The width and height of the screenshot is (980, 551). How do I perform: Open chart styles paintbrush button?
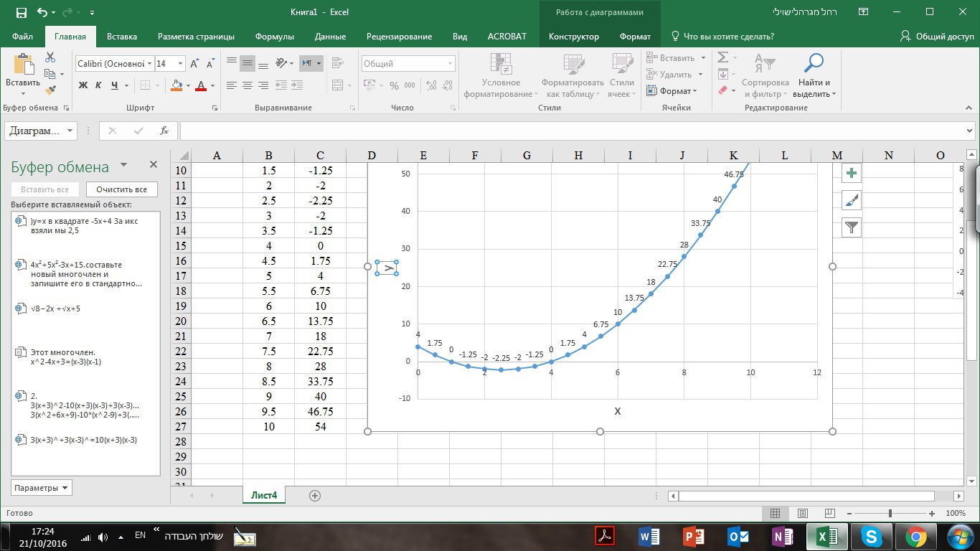pyautogui.click(x=851, y=200)
